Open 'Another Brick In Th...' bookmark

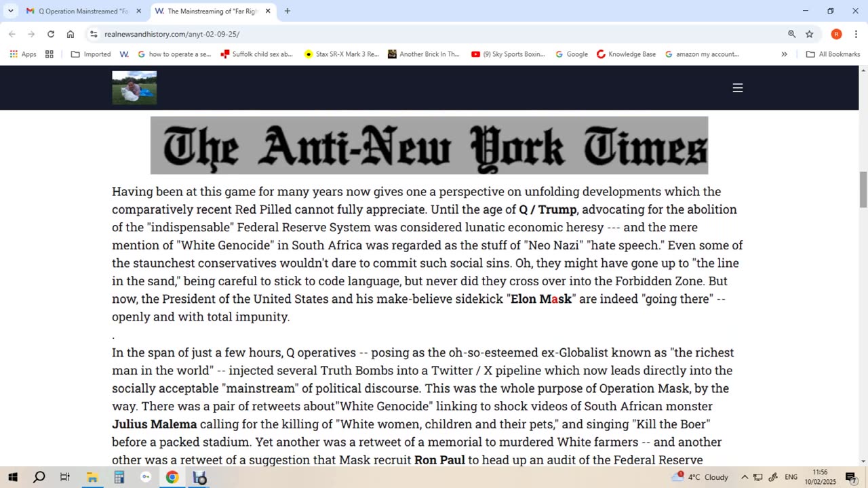coord(424,54)
